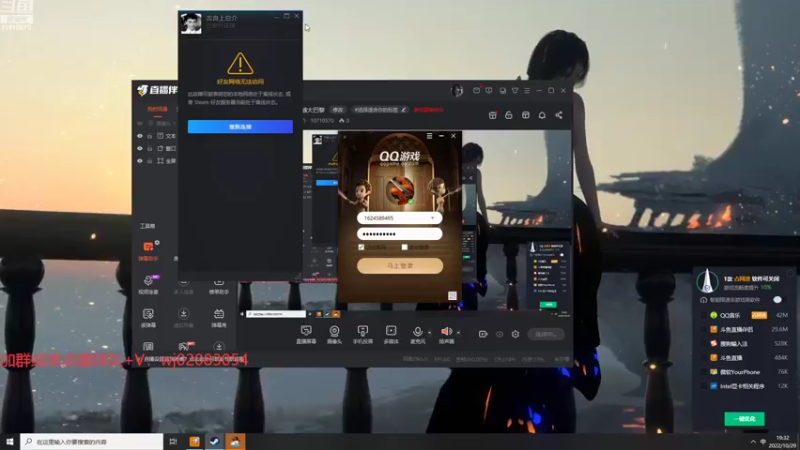Toggle visibility of the 窗口 window source
The height and width of the screenshot is (450, 800).
tap(140, 148)
